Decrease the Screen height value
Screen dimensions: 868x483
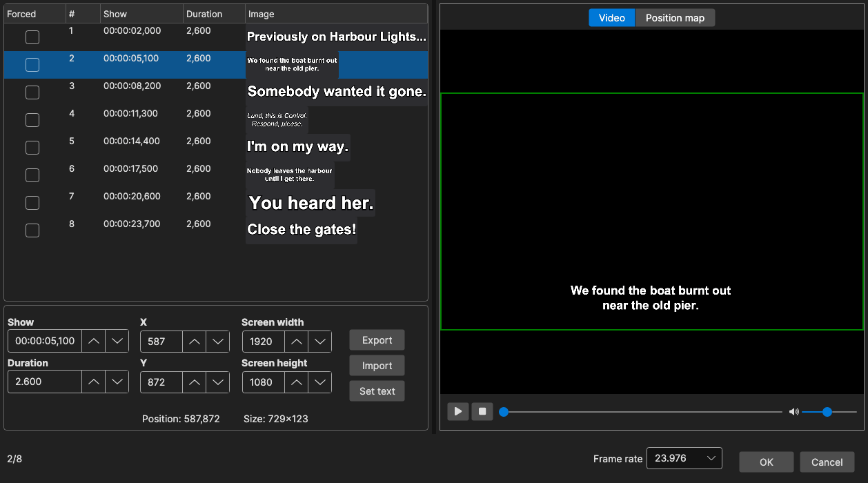[320, 382]
